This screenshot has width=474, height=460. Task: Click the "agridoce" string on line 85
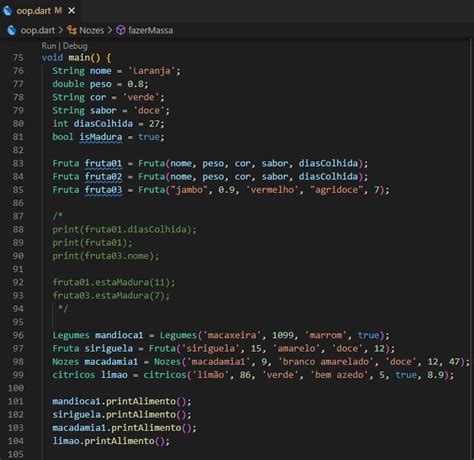pos(336,190)
